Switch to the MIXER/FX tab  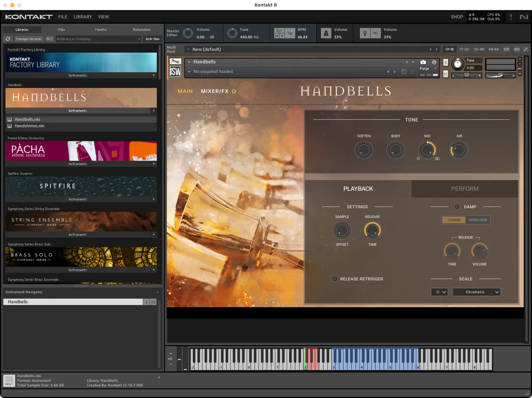point(214,91)
